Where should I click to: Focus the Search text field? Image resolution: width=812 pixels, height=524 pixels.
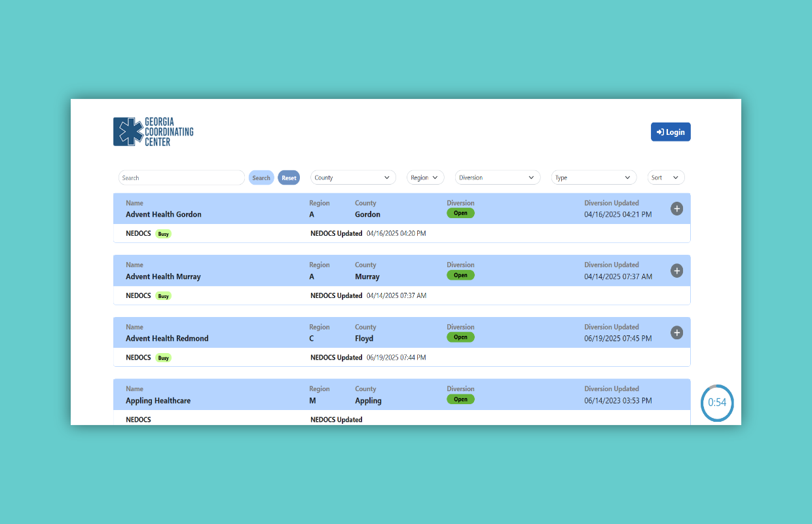[x=181, y=178]
